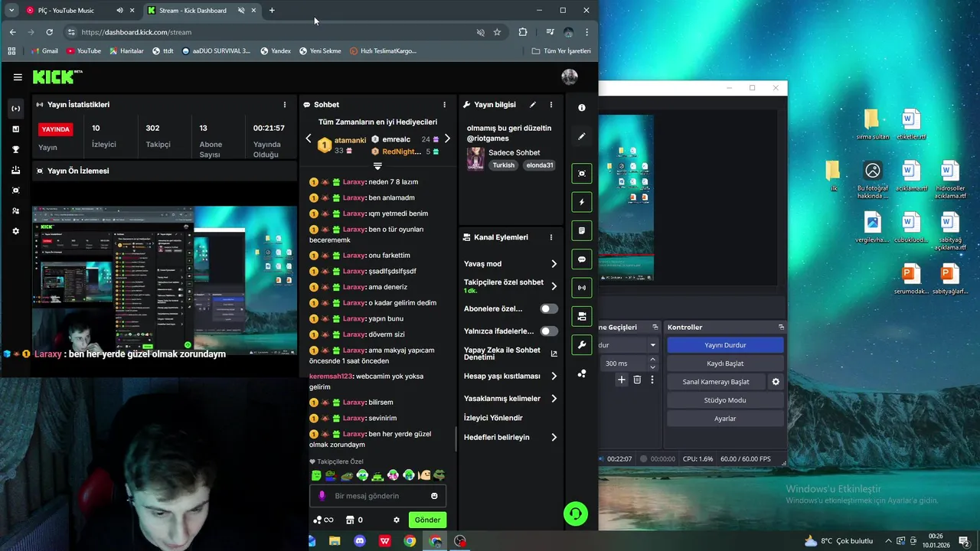Open the Chrome tab search dropdown

(11, 11)
